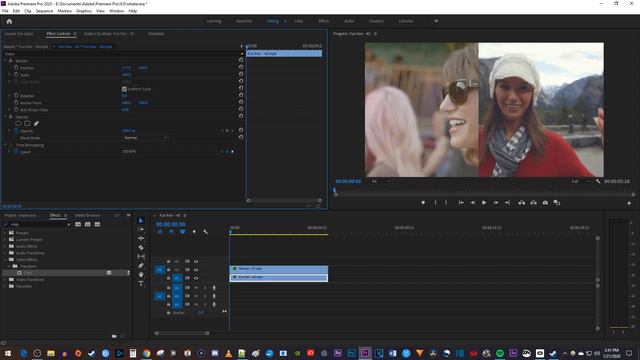Click the Lift button in Program monitor
The image size is (640, 360).
click(522, 202)
